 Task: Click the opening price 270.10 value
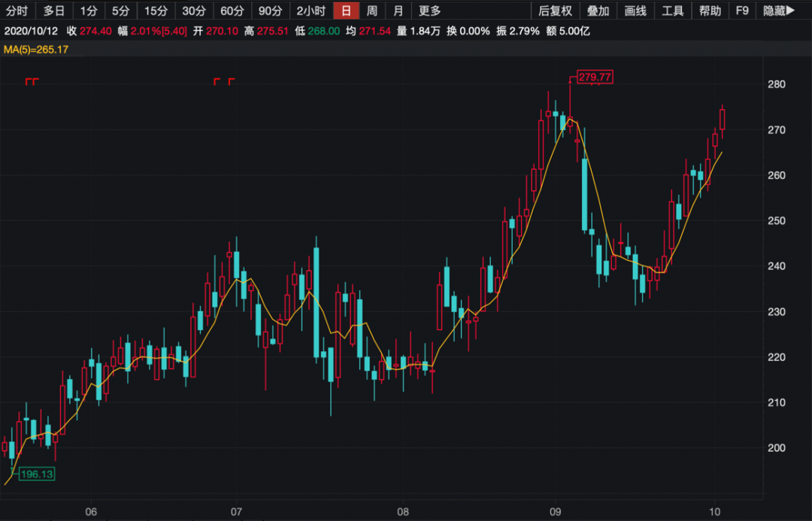pos(222,31)
